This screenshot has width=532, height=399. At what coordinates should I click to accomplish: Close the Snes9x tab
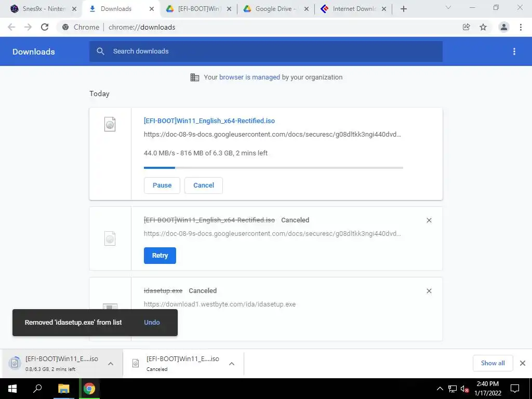[74, 9]
